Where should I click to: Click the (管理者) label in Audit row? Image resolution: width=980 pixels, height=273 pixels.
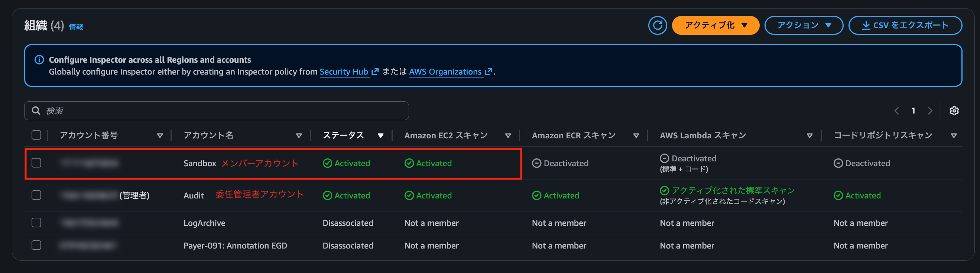pyautogui.click(x=134, y=195)
